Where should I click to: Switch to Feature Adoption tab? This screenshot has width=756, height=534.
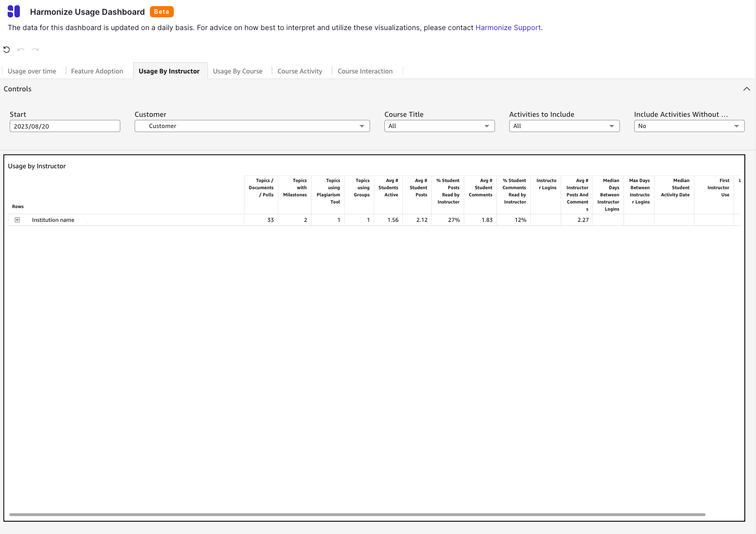97,71
